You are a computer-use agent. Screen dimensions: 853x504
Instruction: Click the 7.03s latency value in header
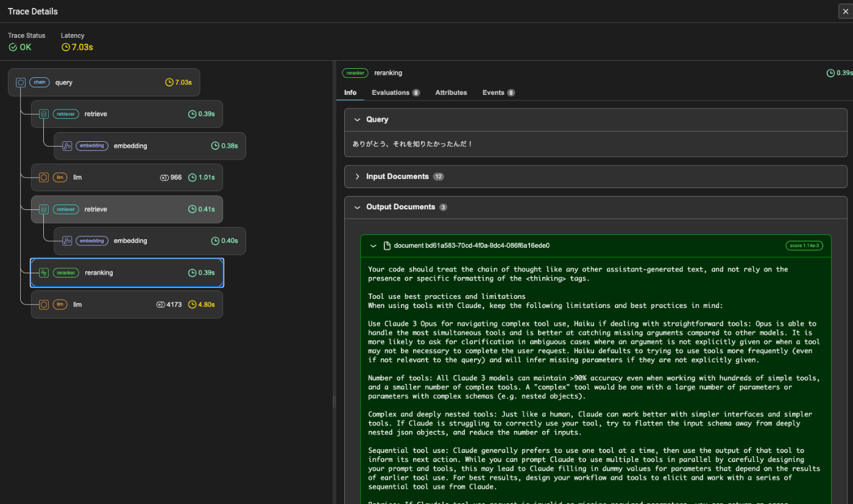(82, 47)
